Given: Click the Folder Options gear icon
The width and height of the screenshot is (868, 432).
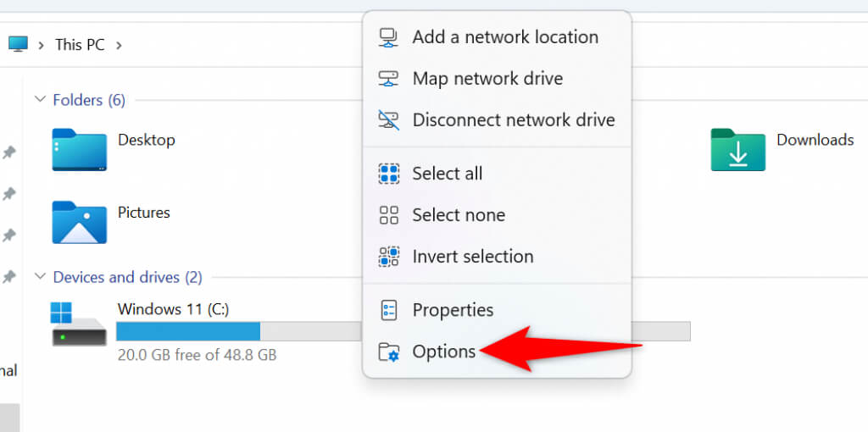Looking at the screenshot, I should coord(388,352).
